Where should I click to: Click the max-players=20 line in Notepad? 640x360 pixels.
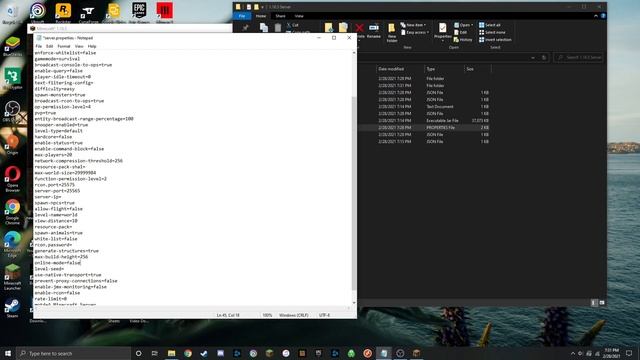click(x=53, y=155)
